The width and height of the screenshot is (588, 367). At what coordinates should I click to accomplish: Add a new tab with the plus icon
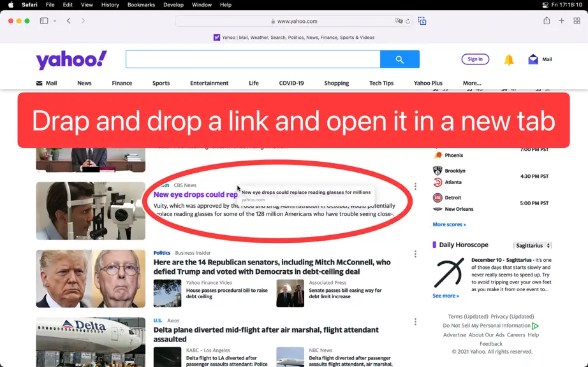point(561,21)
